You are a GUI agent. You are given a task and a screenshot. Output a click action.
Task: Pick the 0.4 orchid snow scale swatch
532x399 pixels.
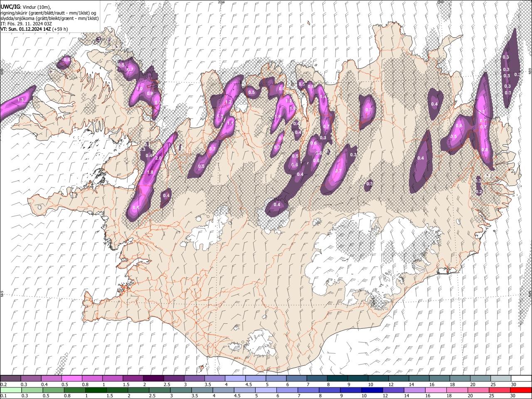click(52, 378)
